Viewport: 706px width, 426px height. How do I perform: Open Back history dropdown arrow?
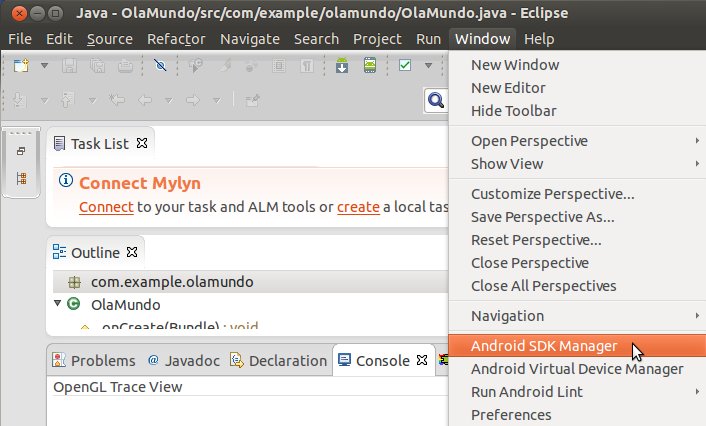[x=168, y=100]
